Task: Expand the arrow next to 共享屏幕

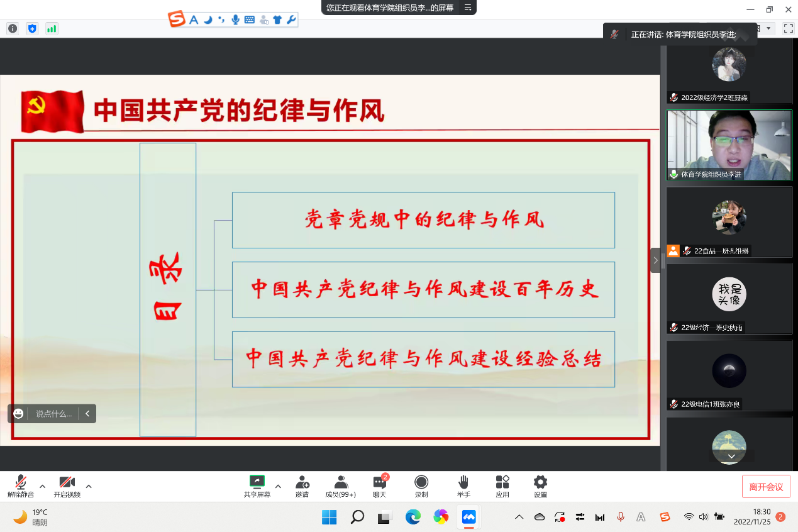Action: pyautogui.click(x=278, y=486)
